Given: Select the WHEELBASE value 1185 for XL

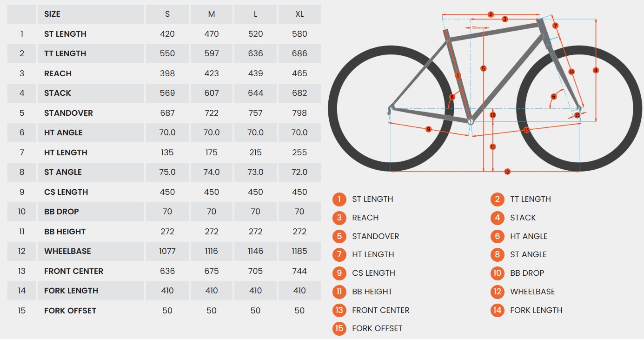Looking at the screenshot, I should coord(299,251).
